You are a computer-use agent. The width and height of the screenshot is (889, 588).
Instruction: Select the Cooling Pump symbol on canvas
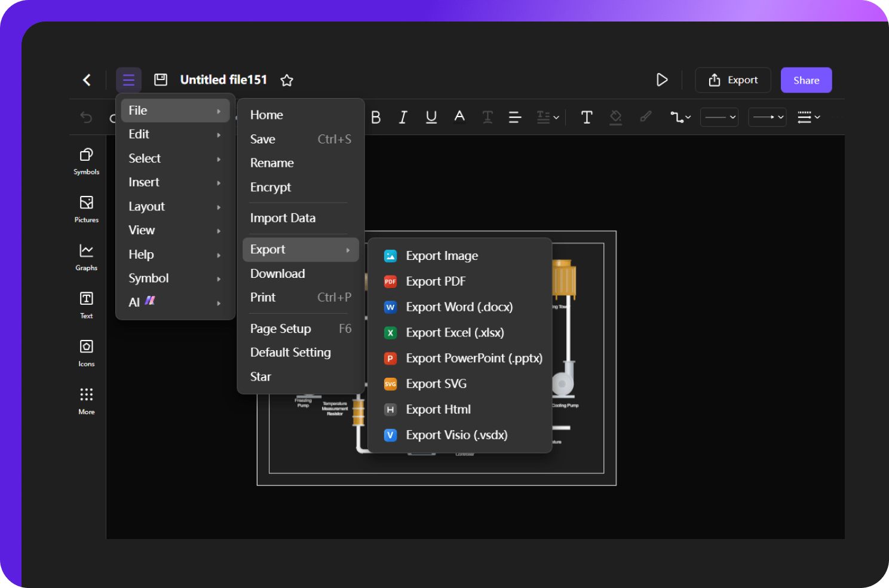(563, 379)
